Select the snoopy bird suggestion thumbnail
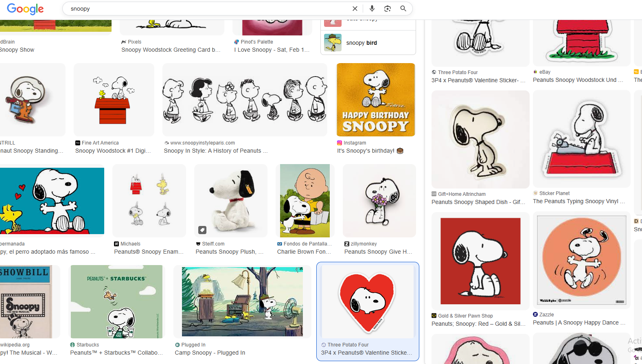Screen dimensions: 642x364 [x=333, y=43]
